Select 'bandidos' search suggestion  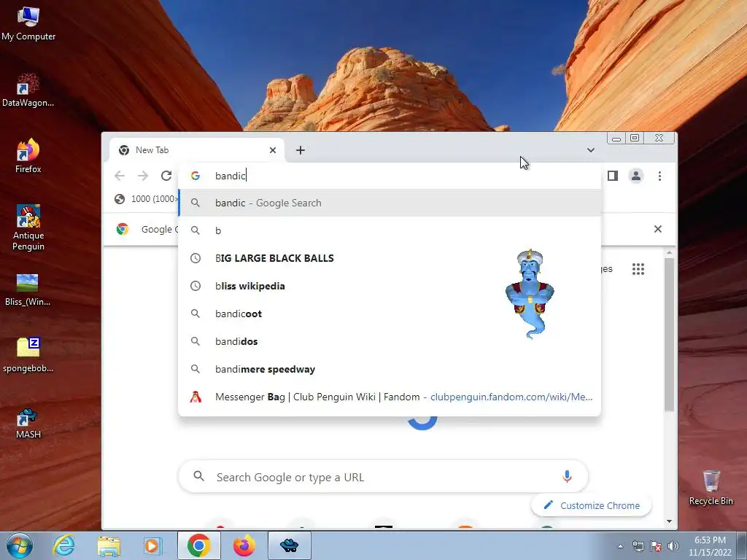point(390,341)
